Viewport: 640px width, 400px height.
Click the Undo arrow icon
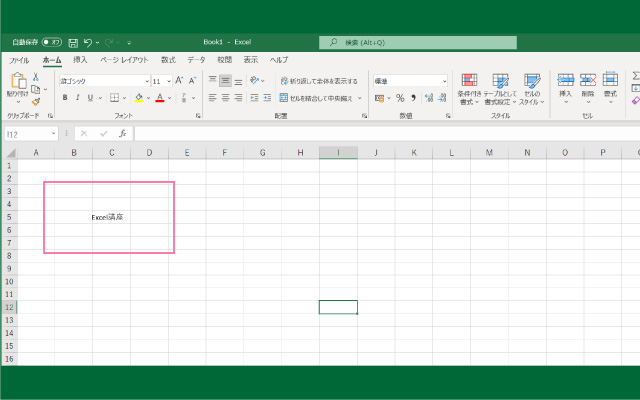[x=88, y=42]
